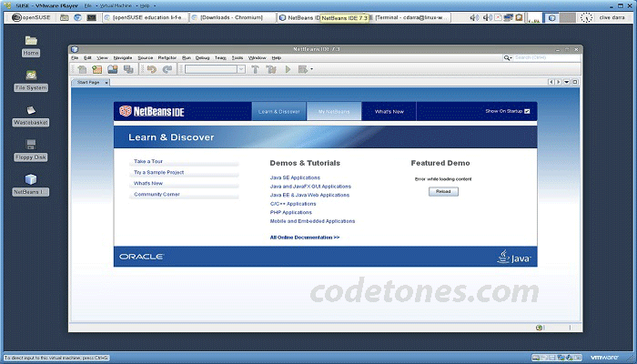Click the New Project toolbar icon

[97, 69]
